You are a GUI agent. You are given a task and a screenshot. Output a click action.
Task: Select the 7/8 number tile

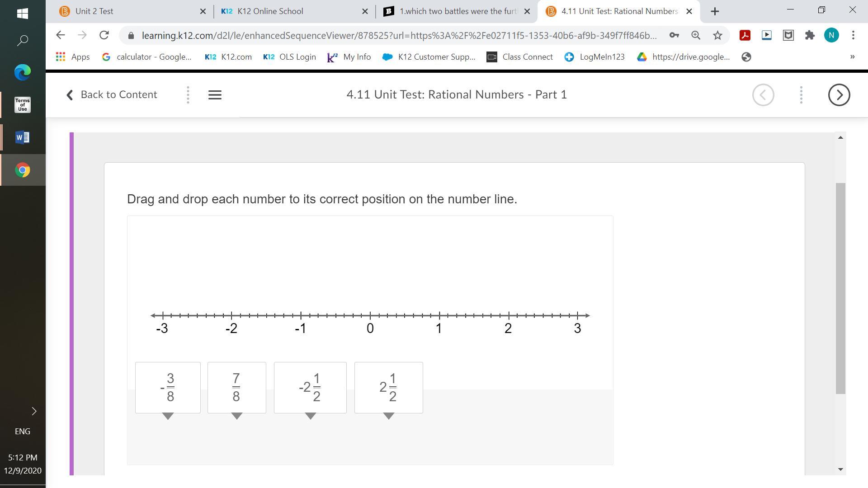pyautogui.click(x=236, y=387)
